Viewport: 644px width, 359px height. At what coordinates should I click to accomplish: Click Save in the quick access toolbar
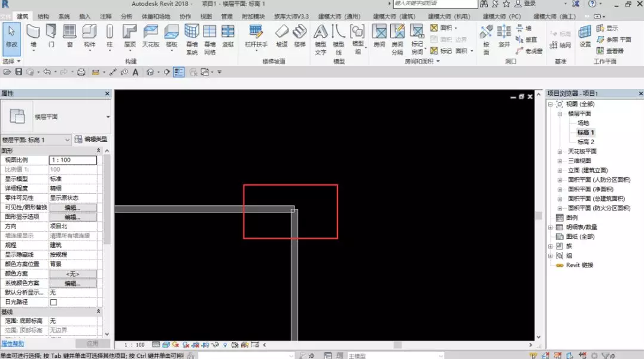19,72
